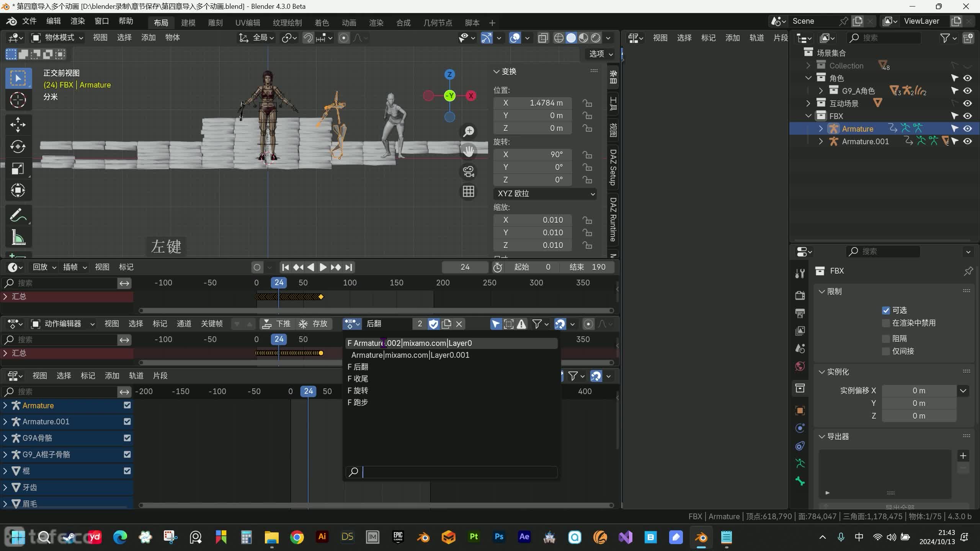Click the 存放 stash button
This screenshot has width=980, height=551.
tap(313, 324)
